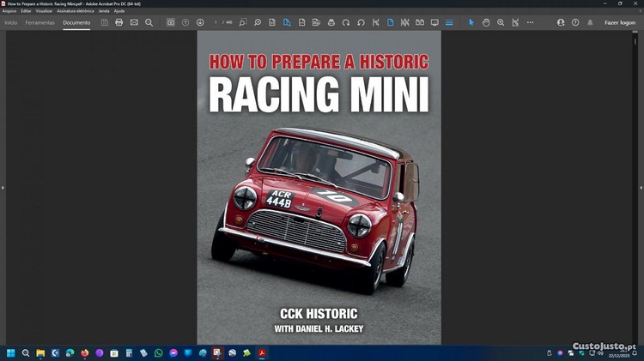Click the page number input field
Screen dimensions: 644x361
217,22
